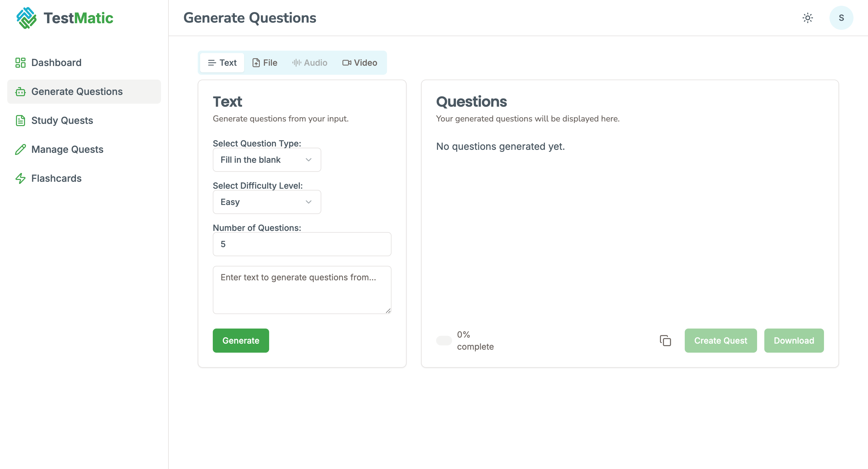The height and width of the screenshot is (469, 868).
Task: Click the Download button
Action: pos(794,341)
